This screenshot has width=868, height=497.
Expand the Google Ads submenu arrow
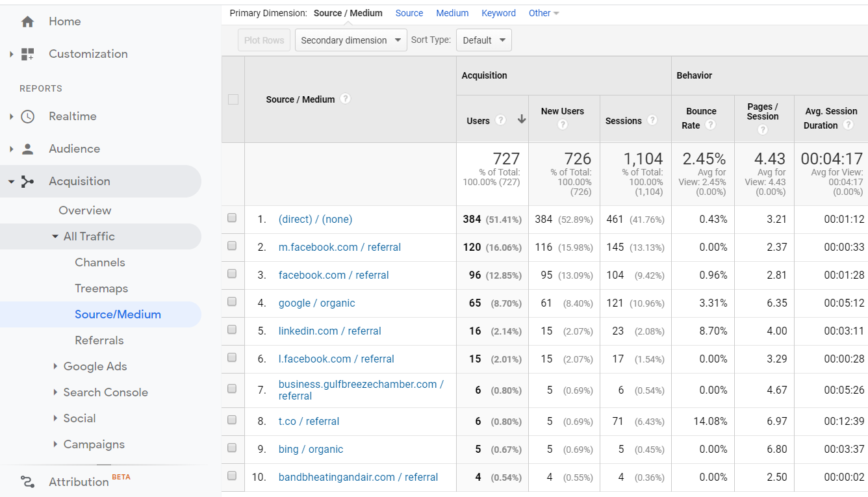[x=55, y=366]
